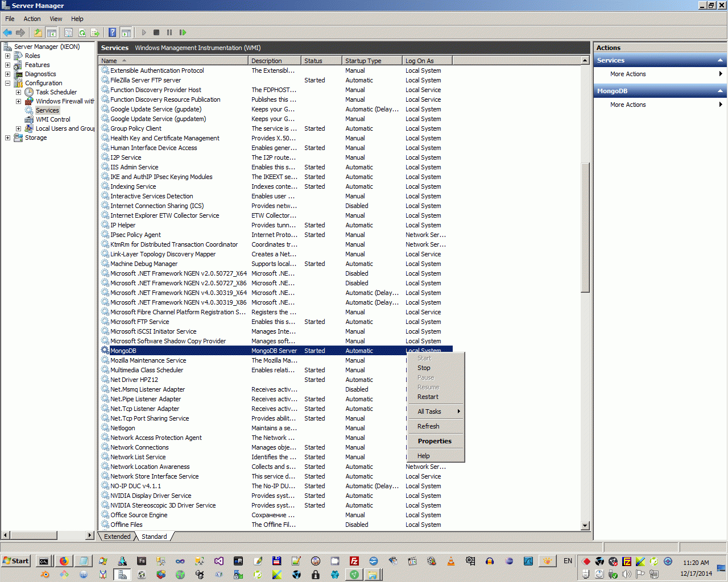The height and width of the screenshot is (582, 728).
Task: Sort by the Name column header
Action: (x=174, y=61)
